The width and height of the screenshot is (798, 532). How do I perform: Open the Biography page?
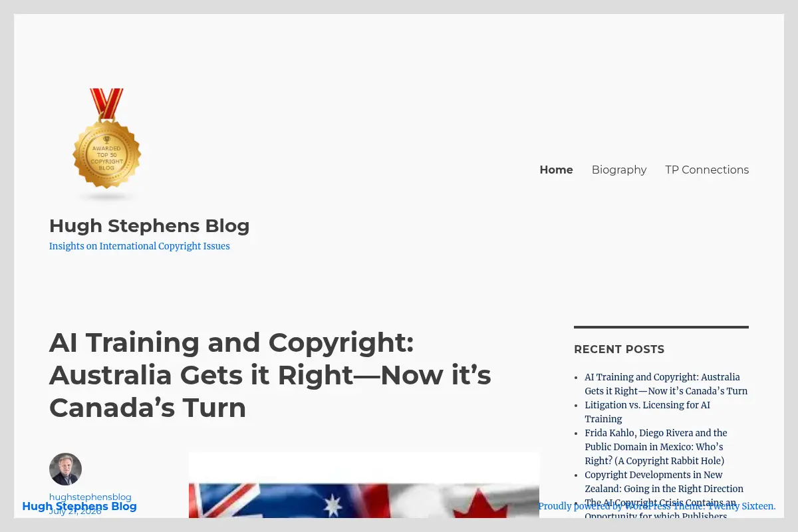619,170
